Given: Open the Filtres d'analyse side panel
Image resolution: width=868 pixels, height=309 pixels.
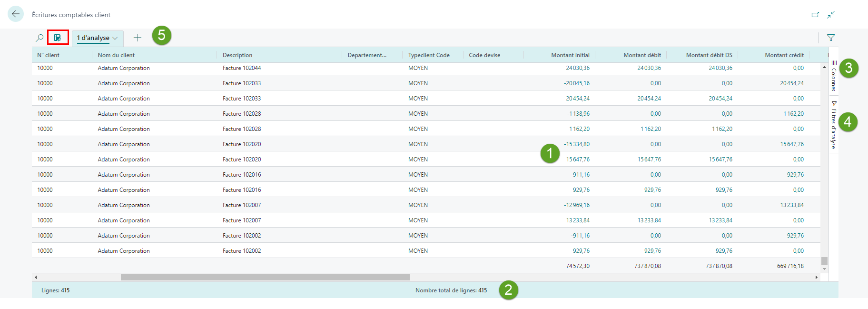Looking at the screenshot, I should (x=834, y=125).
